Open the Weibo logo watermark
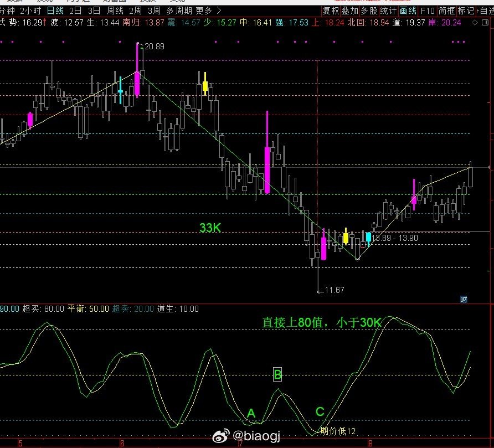This screenshot has height=448, width=494. coord(221,436)
